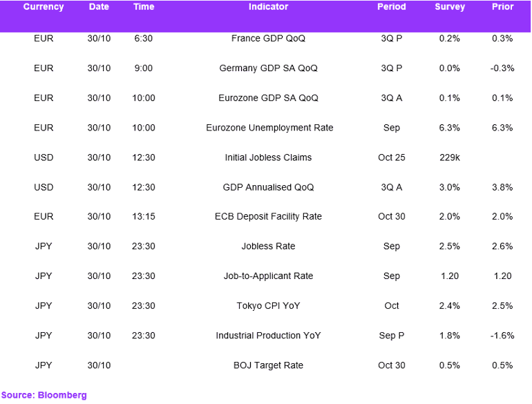Click the 229k survey value
This screenshot has width=532, height=404.
pos(450,157)
